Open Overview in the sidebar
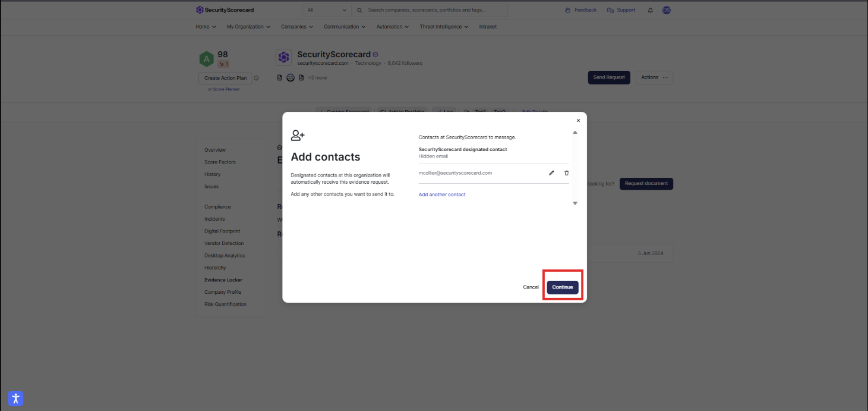Image resolution: width=868 pixels, height=411 pixels. (215, 150)
